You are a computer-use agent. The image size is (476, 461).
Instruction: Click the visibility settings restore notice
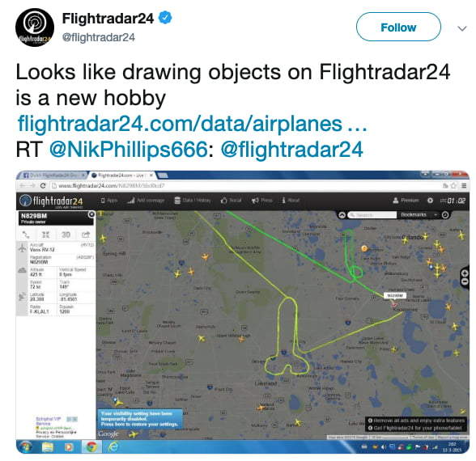click(140, 419)
